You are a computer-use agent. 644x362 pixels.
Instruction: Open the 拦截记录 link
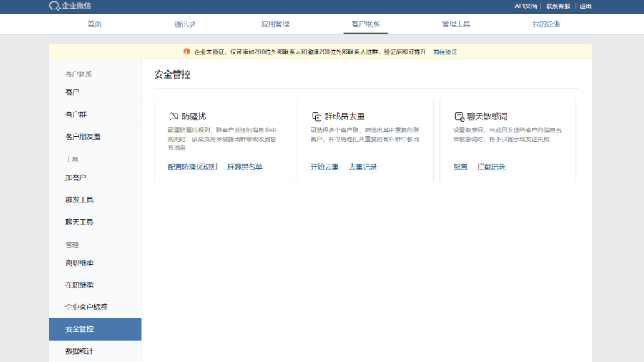[x=491, y=167]
